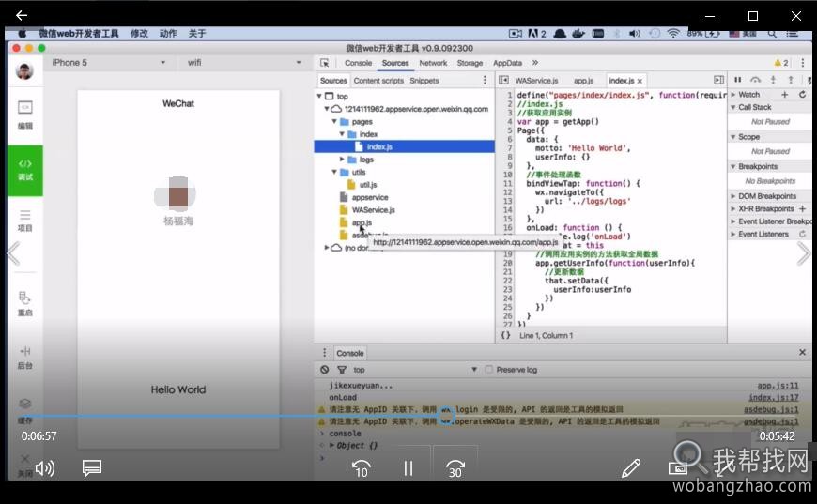Click the warnings count indicator
The image size is (817, 504).
[x=781, y=63]
